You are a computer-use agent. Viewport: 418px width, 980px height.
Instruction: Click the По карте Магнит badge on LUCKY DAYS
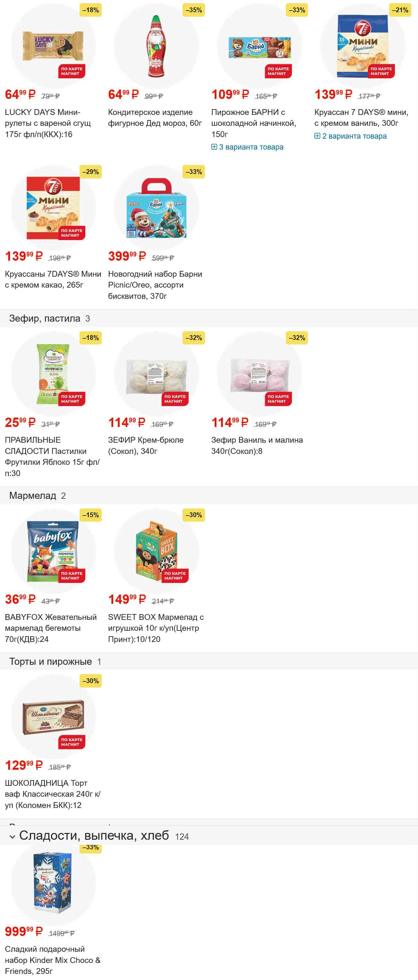click(x=71, y=71)
